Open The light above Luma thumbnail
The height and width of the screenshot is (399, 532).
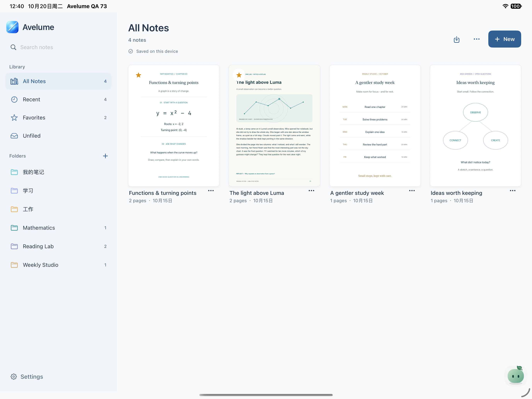[274, 125]
